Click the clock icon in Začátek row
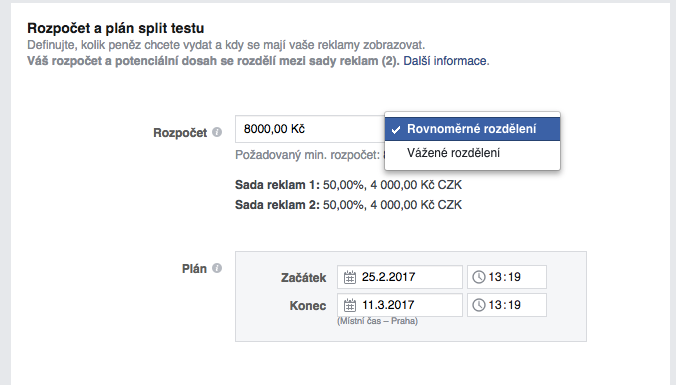676x385 pixels. tap(479, 277)
